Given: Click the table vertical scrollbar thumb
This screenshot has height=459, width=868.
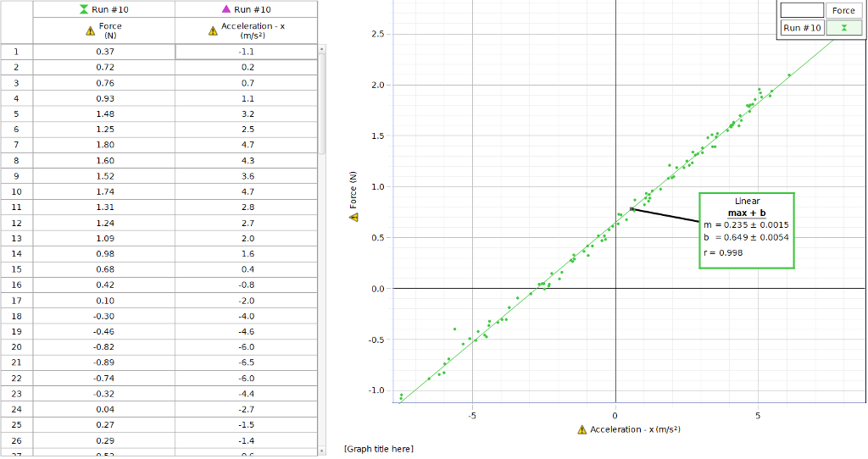Looking at the screenshot, I should click(x=321, y=104).
